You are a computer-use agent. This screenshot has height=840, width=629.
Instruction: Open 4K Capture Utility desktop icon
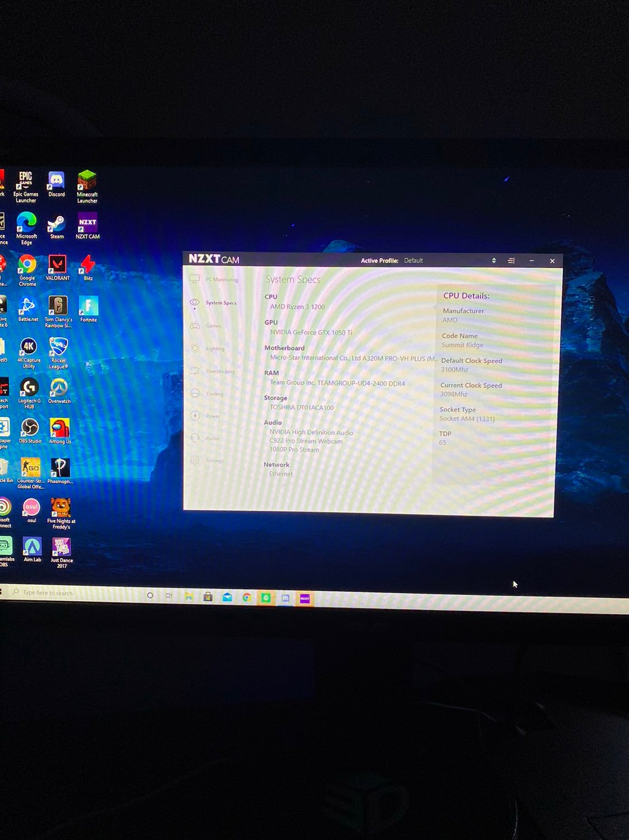tap(29, 353)
